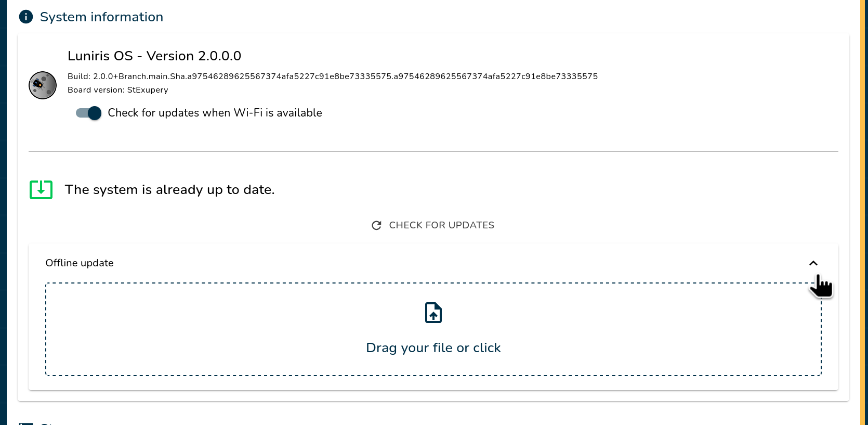This screenshot has height=425, width=868.
Task: Click 'Drag your file or click' text
Action: (433, 347)
